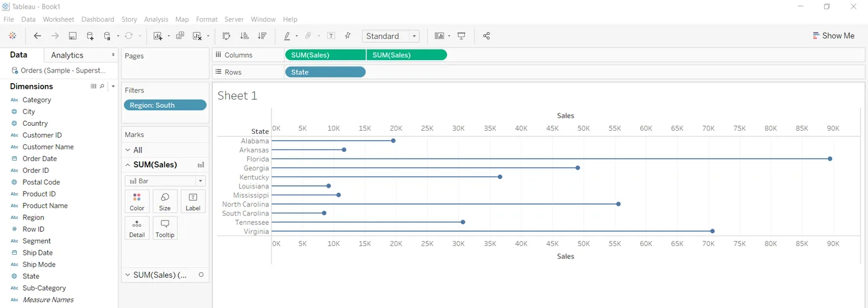Viewport: 868px width, 308px height.
Task: Click the Tableau start page logo icon
Action: pyautogui.click(x=12, y=36)
